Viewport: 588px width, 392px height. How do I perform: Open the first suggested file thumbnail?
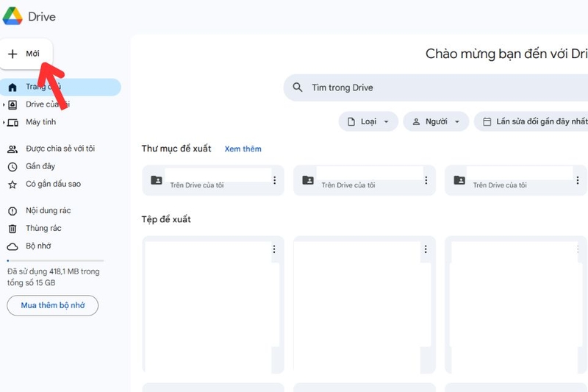coord(213,304)
